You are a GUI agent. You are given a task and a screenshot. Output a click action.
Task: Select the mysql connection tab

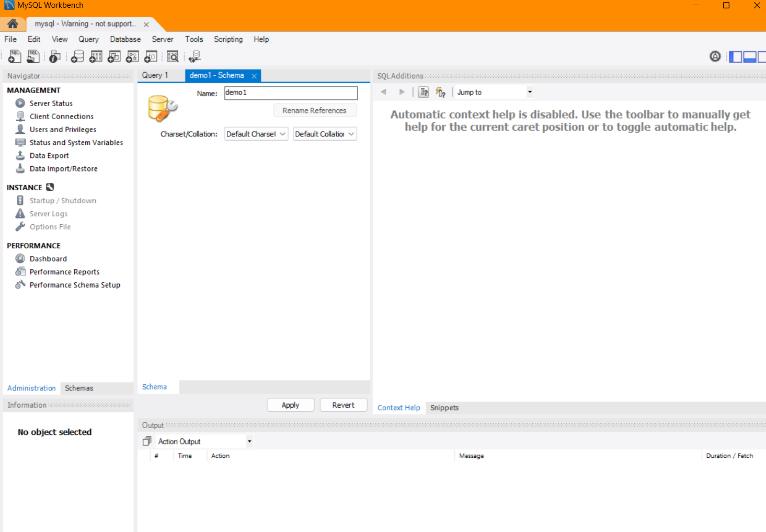[85, 24]
